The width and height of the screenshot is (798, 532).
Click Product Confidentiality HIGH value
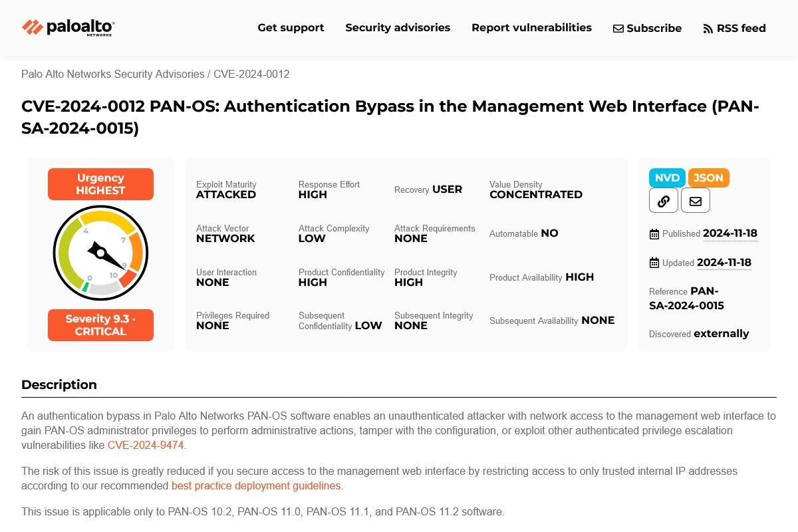[x=313, y=283]
